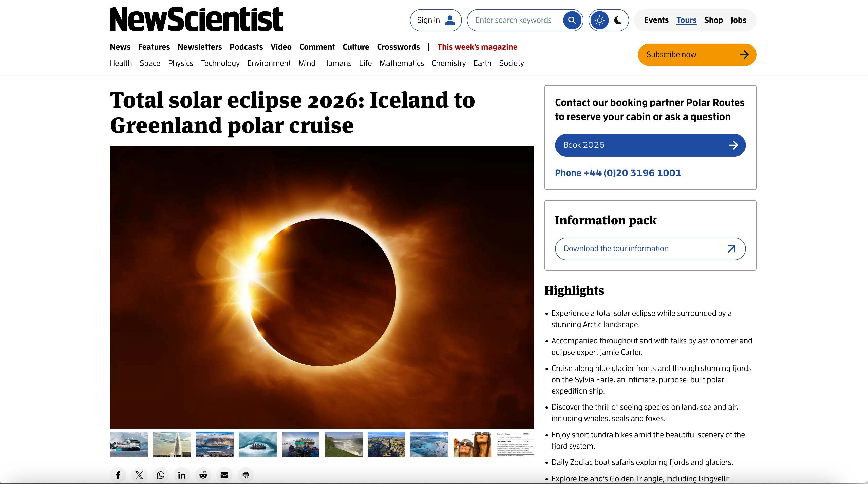The width and height of the screenshot is (868, 484).
Task: Share the article on Facebook
Action: (x=118, y=475)
